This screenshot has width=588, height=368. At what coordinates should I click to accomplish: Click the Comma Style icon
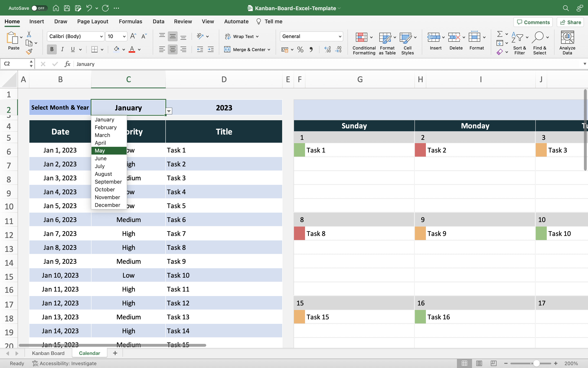311,50
